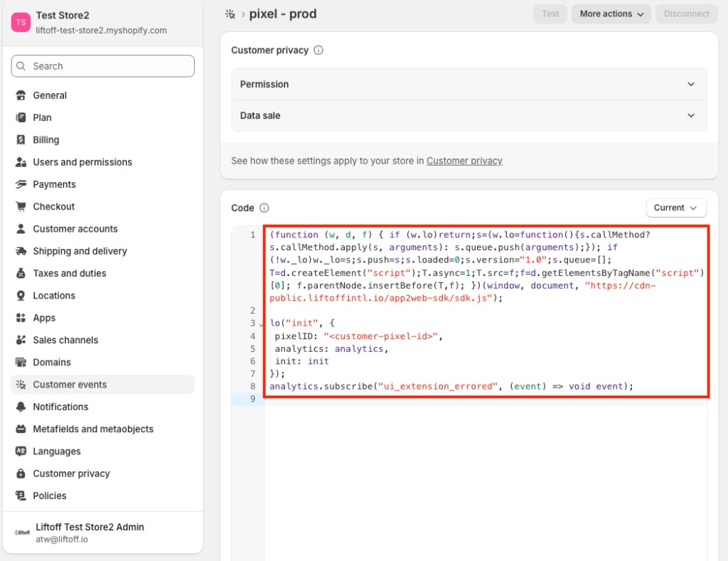Open the More actions dropdown
Viewport: 728px width, 561px height.
click(611, 14)
